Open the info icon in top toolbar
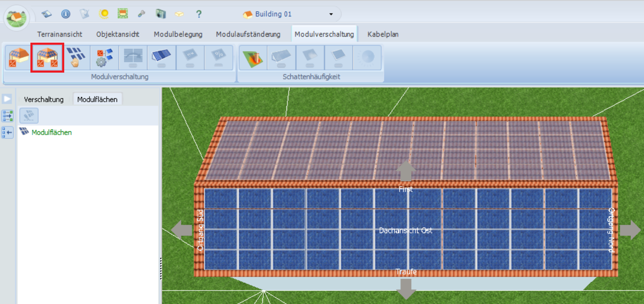The width and height of the screenshot is (644, 304). [x=65, y=14]
